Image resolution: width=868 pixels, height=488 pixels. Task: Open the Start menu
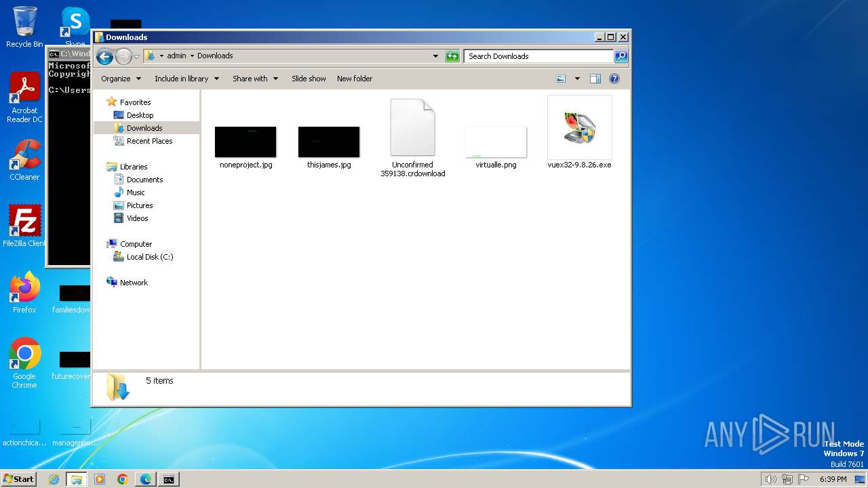(x=19, y=479)
